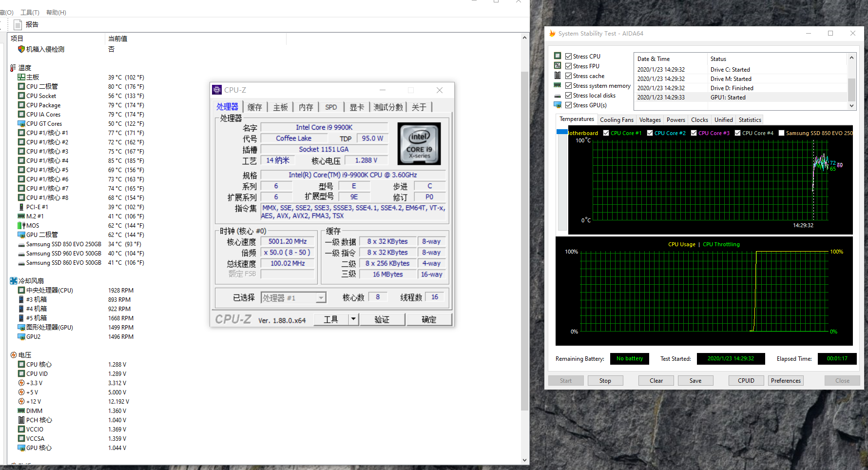This screenshot has width=868, height=470.
Task: Click the disk icon beside Stress local disks
Action: pos(557,95)
